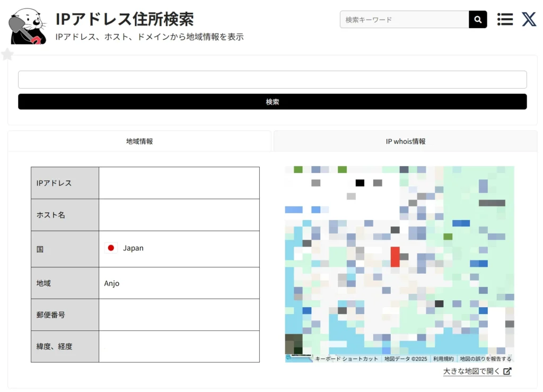This screenshot has width=543, height=392.
Task: Click the IPアドレス住所検索 site title
Action: (x=125, y=19)
